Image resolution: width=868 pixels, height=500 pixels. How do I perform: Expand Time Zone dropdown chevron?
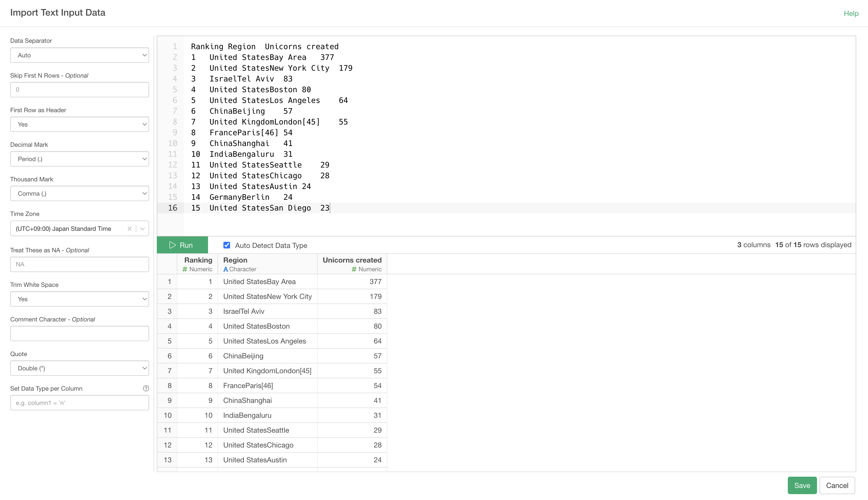click(142, 229)
